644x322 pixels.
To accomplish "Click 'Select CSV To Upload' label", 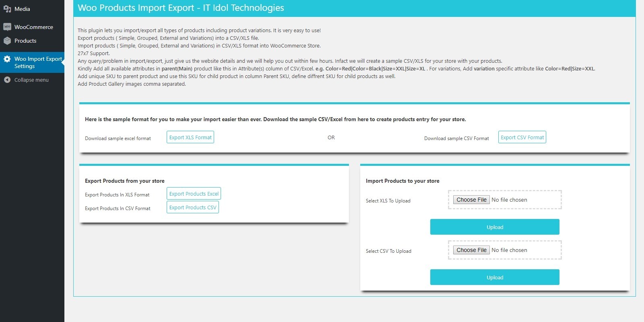I will (x=388, y=251).
